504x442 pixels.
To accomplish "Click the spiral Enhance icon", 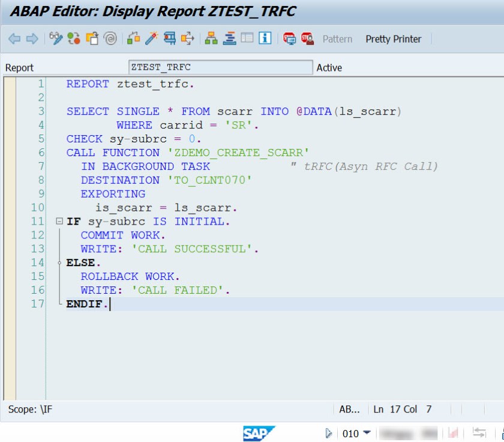I will [110, 39].
